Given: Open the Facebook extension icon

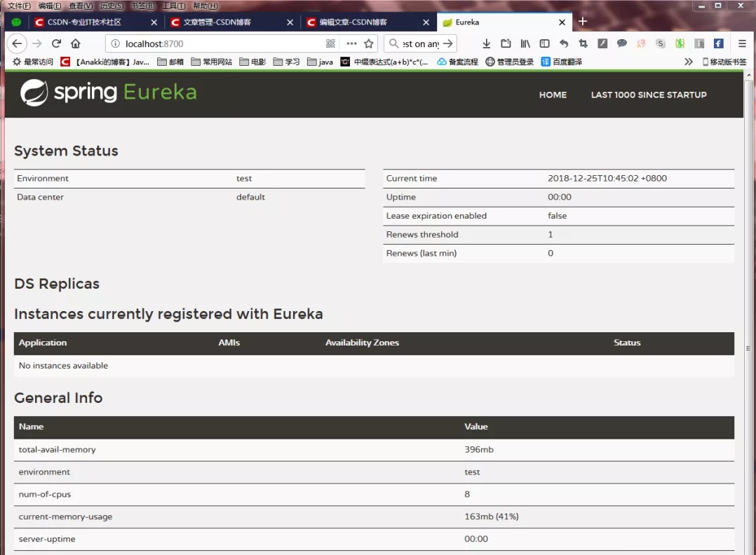Looking at the screenshot, I should (x=718, y=44).
